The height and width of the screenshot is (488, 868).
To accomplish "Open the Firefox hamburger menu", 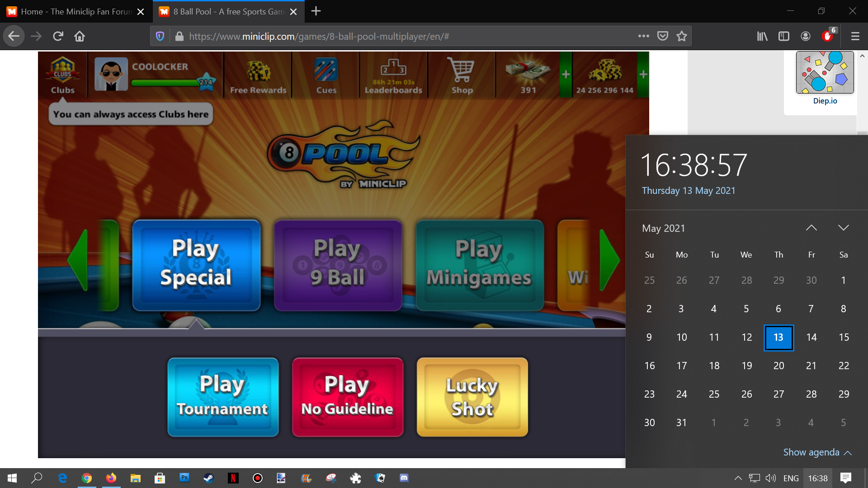I will pos(855,36).
